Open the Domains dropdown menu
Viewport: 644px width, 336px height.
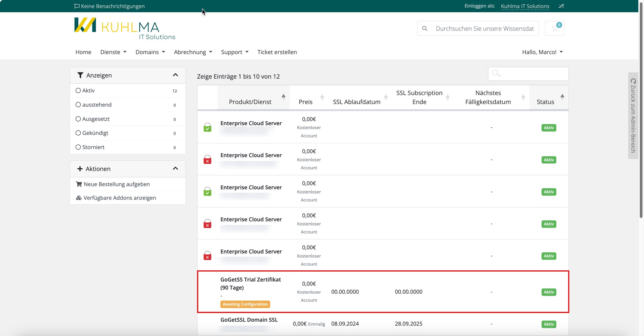(150, 52)
